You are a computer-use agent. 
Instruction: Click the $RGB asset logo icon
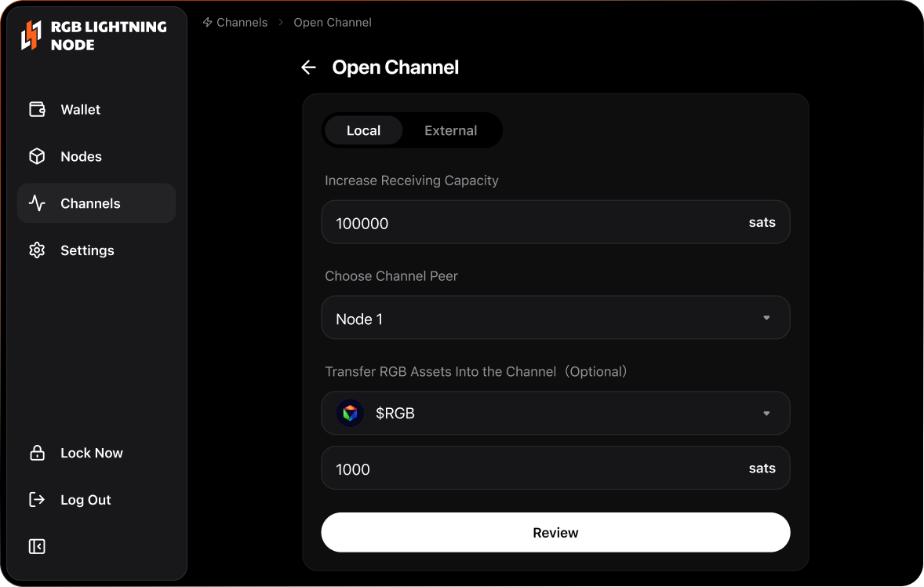pos(350,413)
